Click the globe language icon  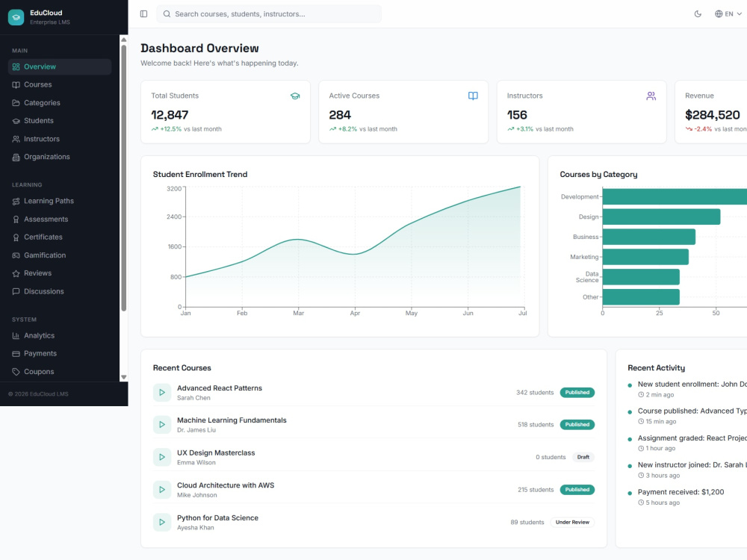(719, 13)
